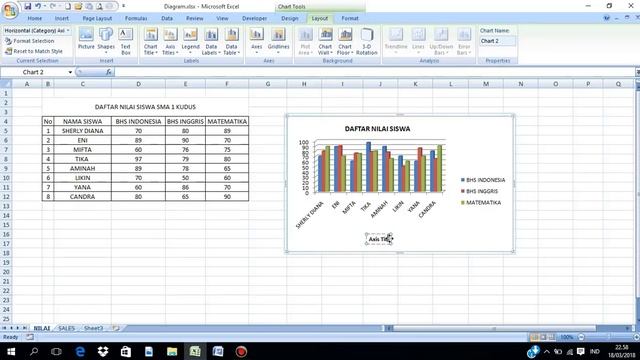This screenshot has height=360, width=640.
Task: Open the View ribbon tab
Action: click(x=222, y=18)
